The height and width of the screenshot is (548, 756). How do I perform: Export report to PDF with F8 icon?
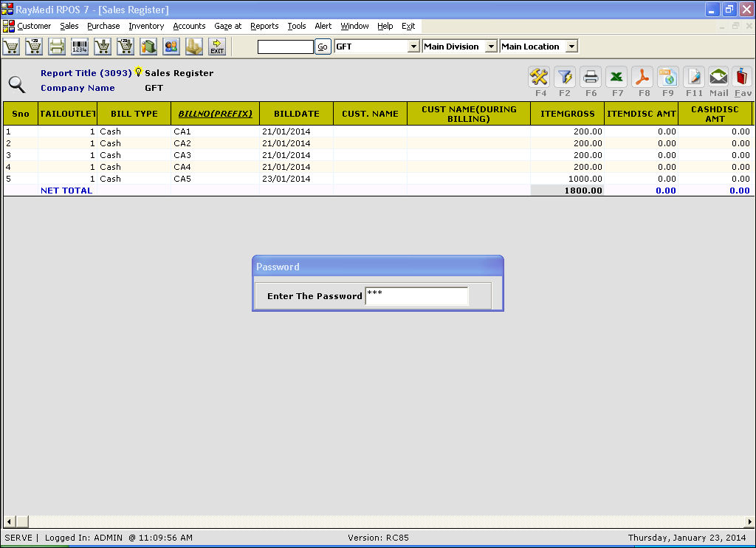642,77
